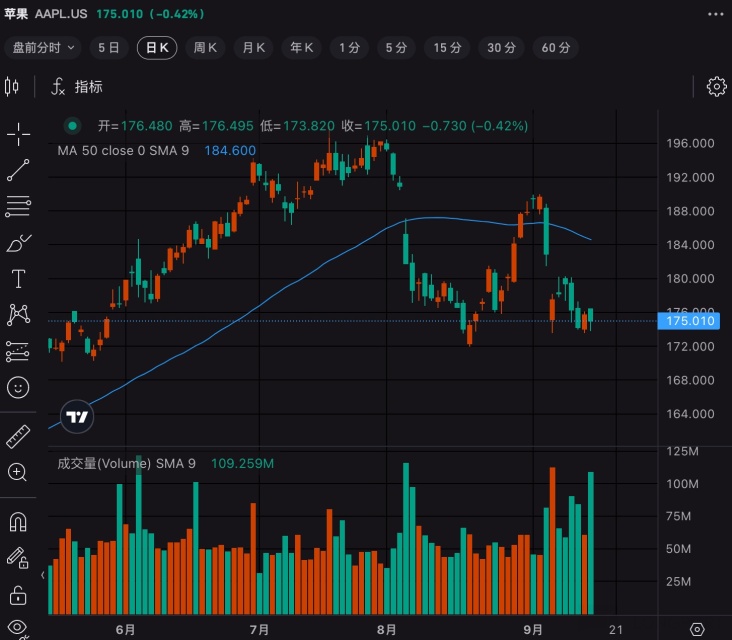Screen dimensions: 732x640
Task: Open the emoji icon picker
Action: pyautogui.click(x=18, y=387)
